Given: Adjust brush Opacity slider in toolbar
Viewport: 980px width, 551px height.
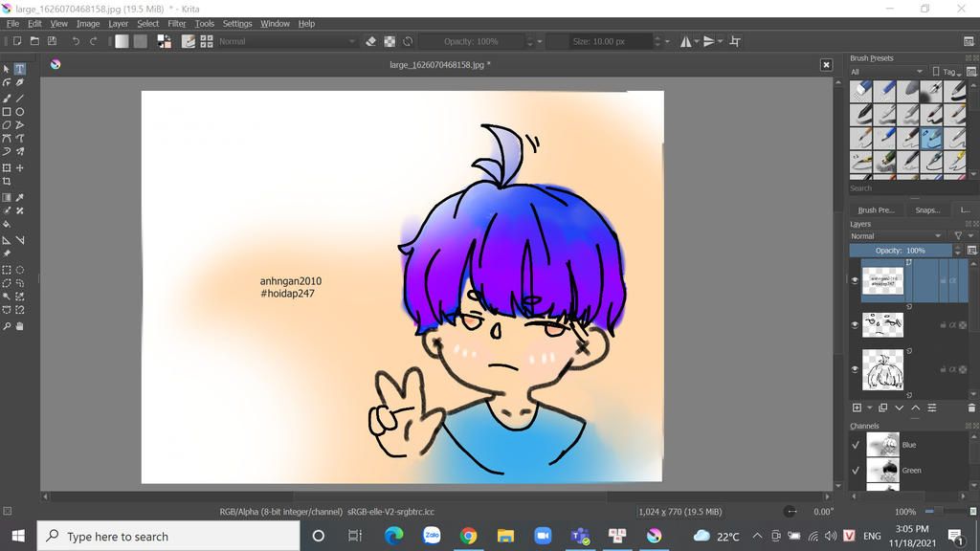Looking at the screenshot, I should point(472,41).
